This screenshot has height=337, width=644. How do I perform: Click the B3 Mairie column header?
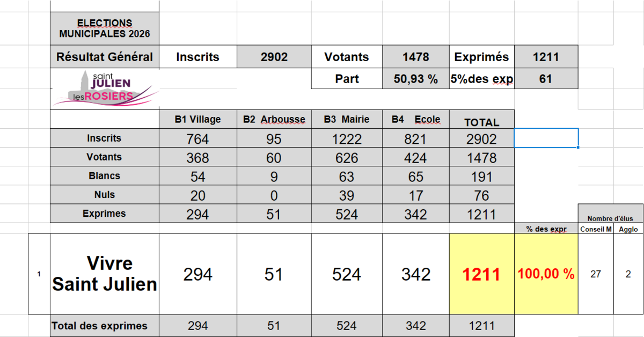point(347,119)
